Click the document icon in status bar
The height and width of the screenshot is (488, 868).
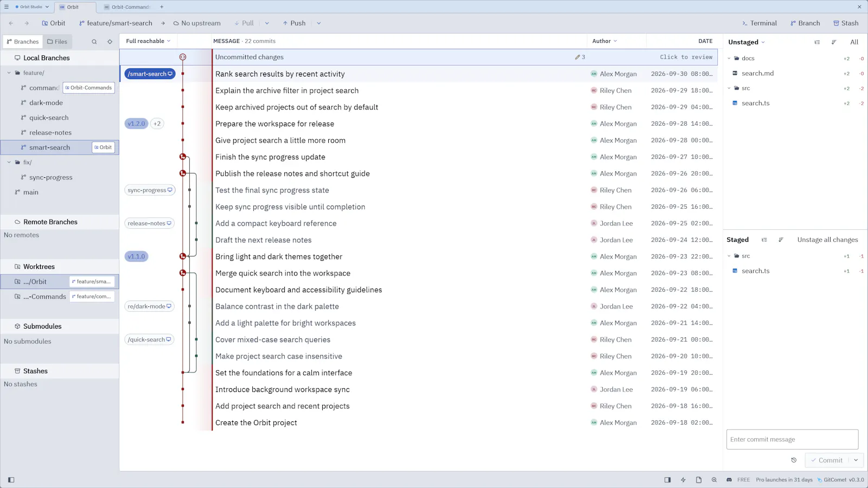pos(699,480)
